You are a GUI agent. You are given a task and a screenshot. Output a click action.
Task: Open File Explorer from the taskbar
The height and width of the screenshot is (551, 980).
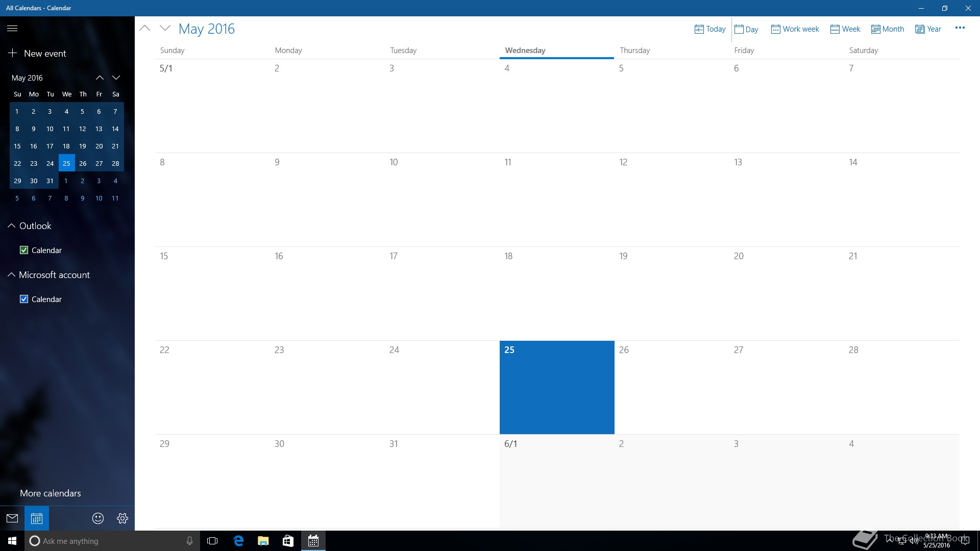263,541
